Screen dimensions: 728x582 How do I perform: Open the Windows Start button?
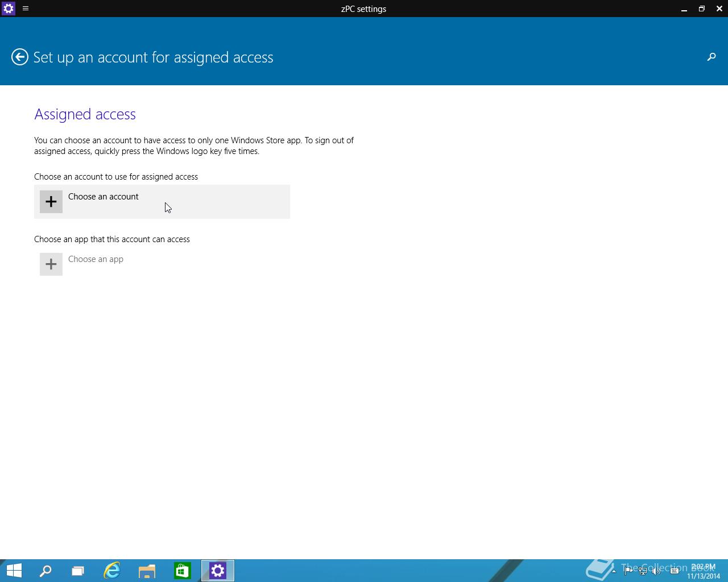[14, 571]
